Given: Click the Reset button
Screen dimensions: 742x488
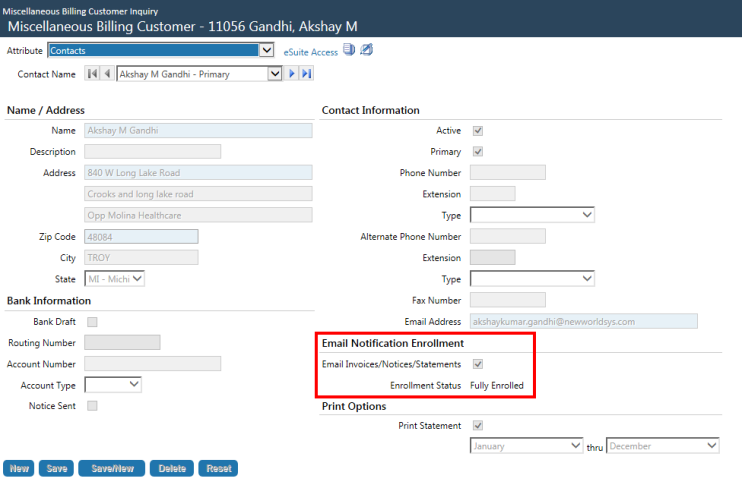Looking at the screenshot, I should click(218, 468).
